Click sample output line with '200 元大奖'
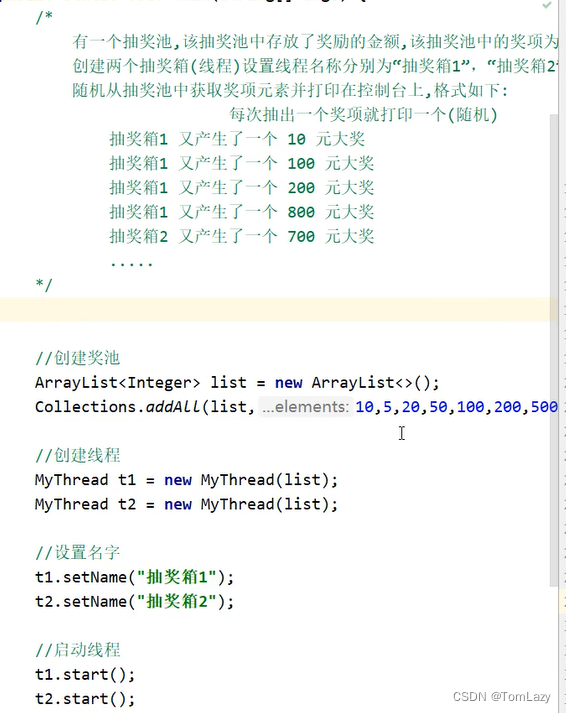 click(241, 188)
